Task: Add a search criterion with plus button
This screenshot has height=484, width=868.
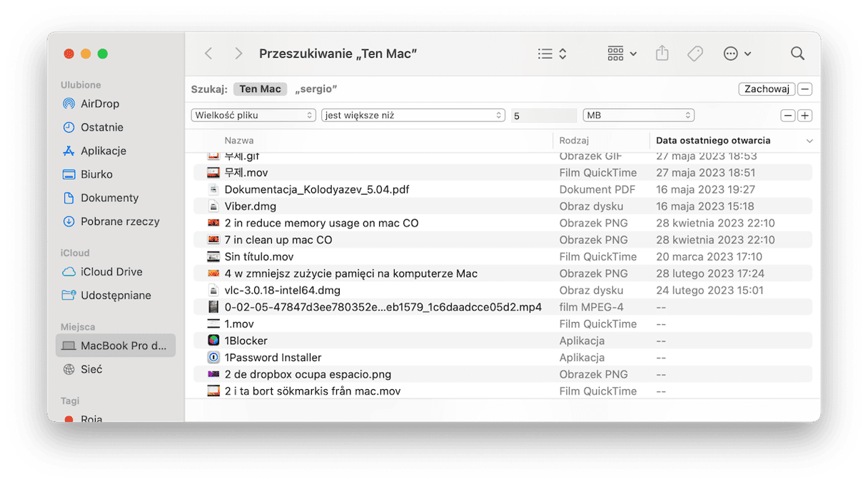Action: click(804, 116)
